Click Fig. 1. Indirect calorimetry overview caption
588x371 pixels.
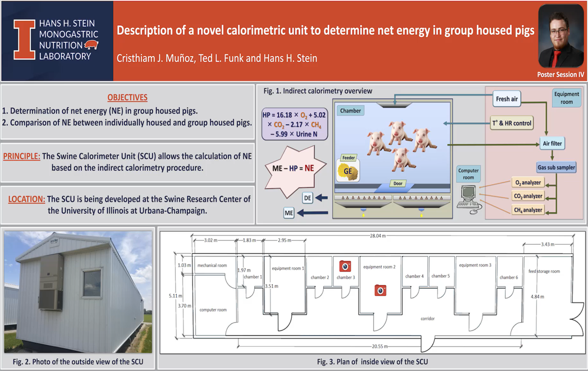(x=318, y=91)
